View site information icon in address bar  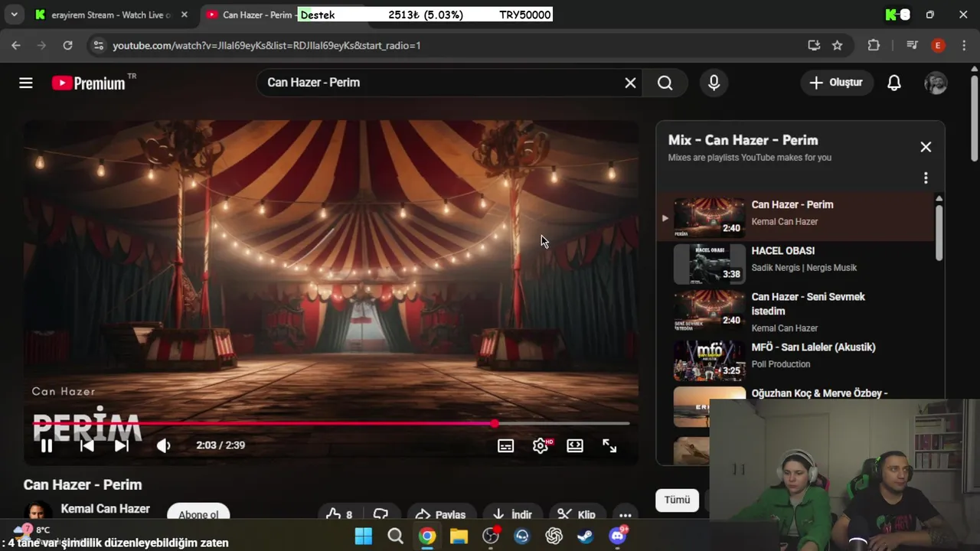coord(97,45)
